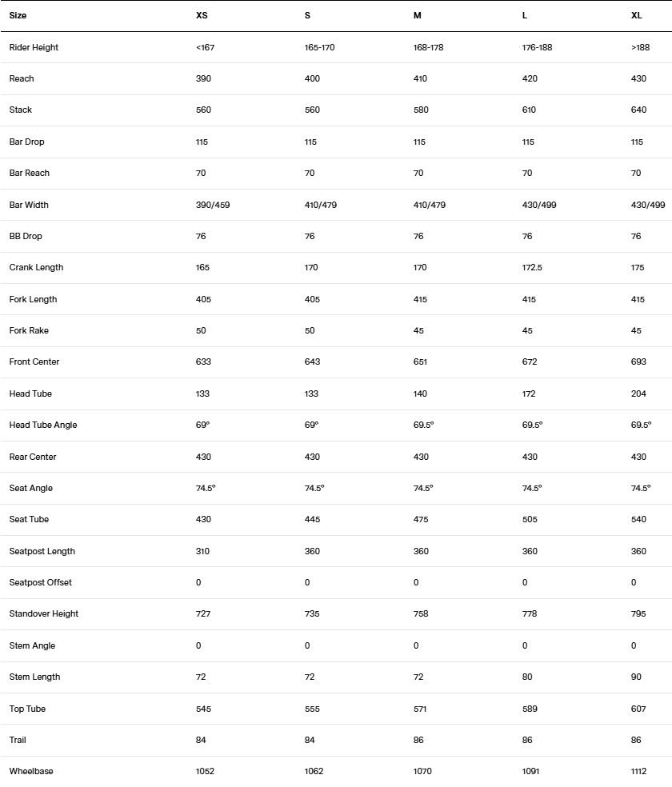672x787 pixels.
Task: Select the M size column header
Action: tap(417, 15)
